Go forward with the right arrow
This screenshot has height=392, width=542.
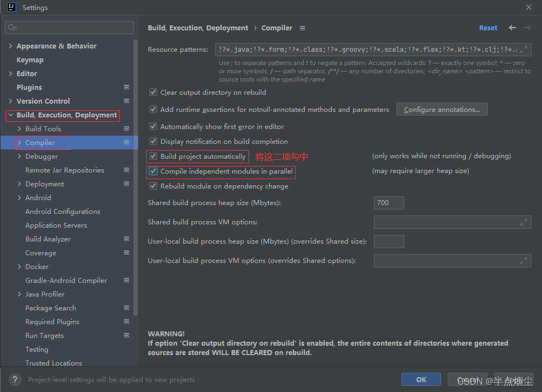(x=527, y=28)
